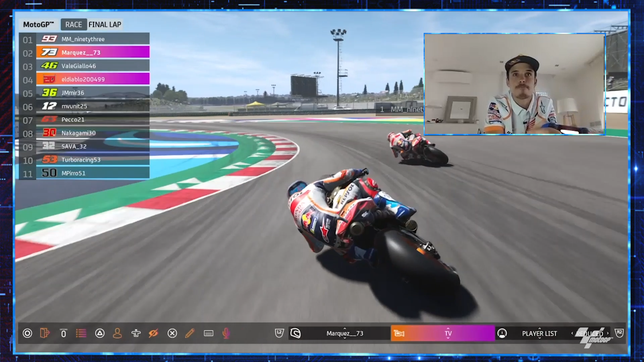Screen dimensions: 644x362
Task: Open the keyboard icon in toolbar
Action: (x=209, y=333)
